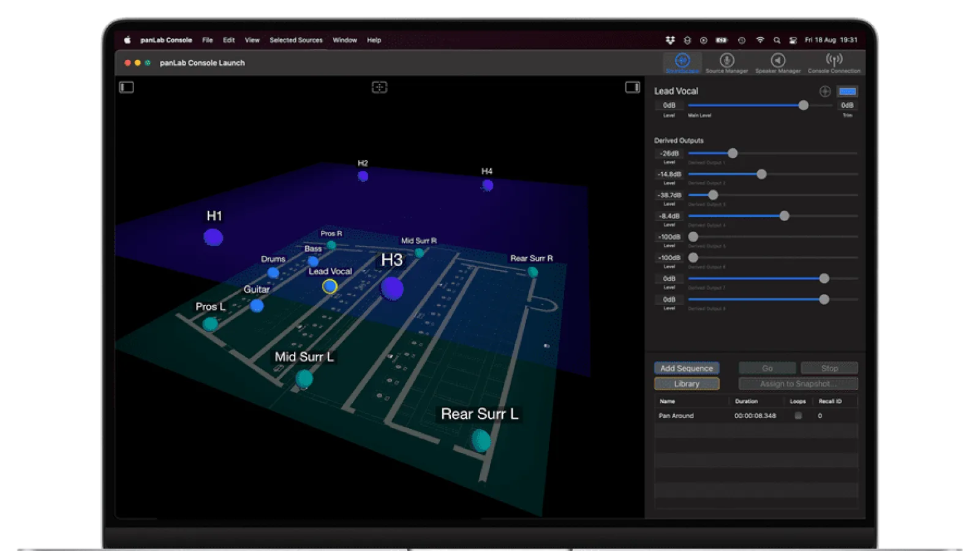The height and width of the screenshot is (551, 980).
Task: Open the panLab Console menu
Action: tap(166, 40)
